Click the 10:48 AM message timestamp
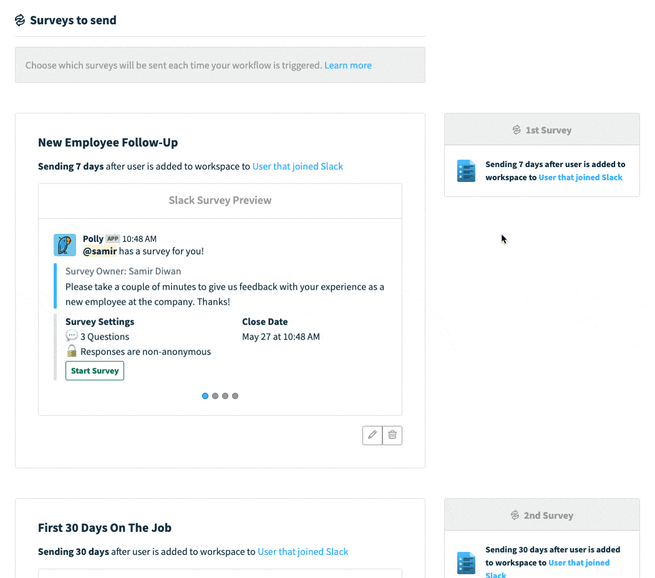 pyautogui.click(x=140, y=239)
